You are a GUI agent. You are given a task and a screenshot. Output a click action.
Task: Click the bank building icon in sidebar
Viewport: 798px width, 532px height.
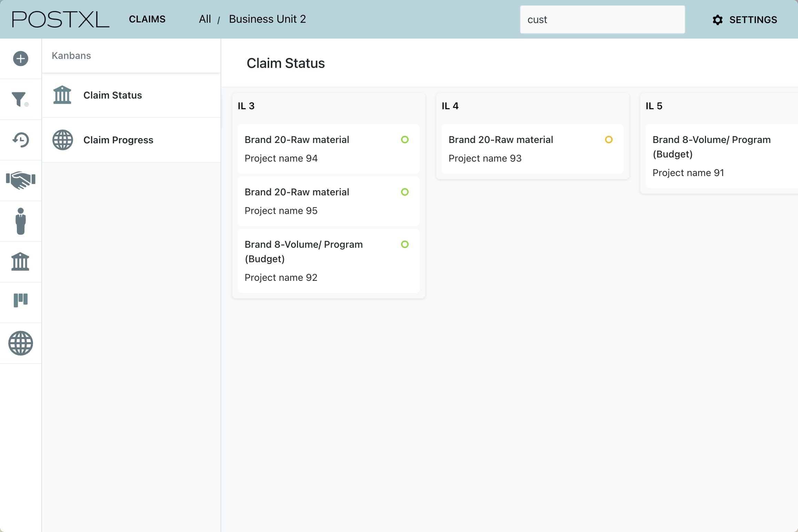point(20,262)
